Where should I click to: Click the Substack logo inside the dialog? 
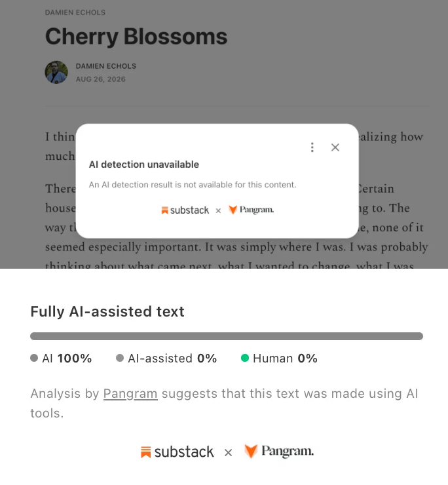coord(185,210)
